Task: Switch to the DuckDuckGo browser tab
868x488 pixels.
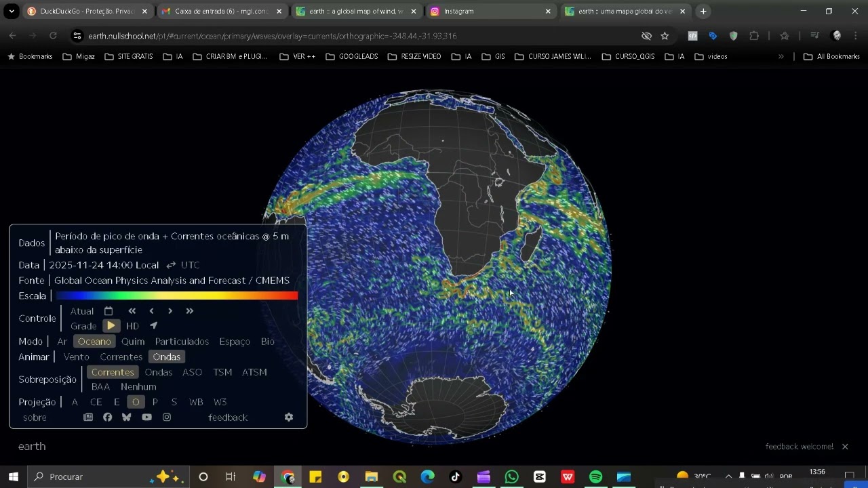Action: pos(87,12)
